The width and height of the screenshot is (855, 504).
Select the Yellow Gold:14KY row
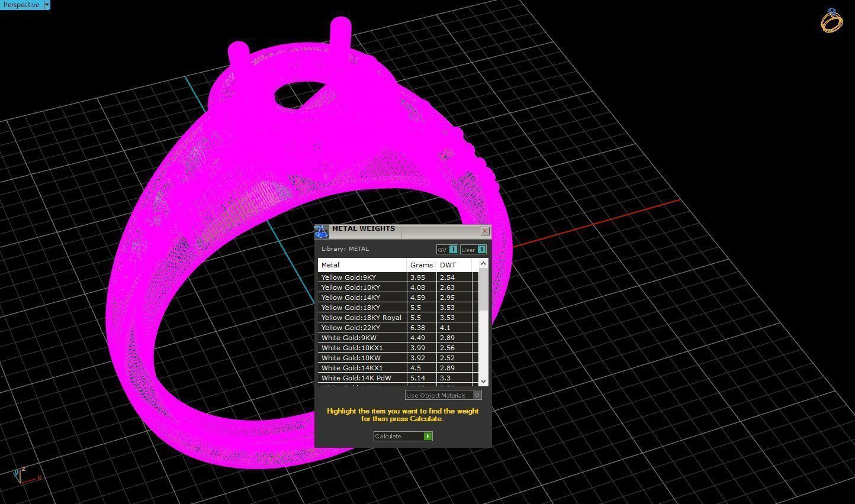[398, 298]
